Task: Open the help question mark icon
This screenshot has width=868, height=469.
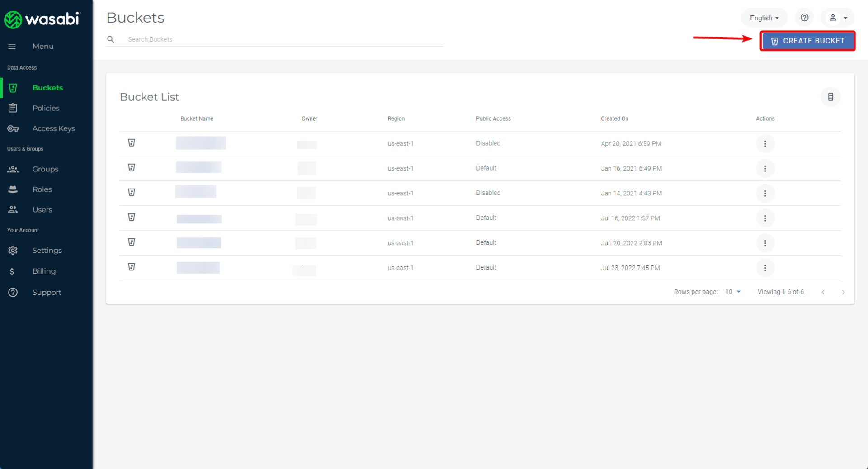Action: click(804, 18)
